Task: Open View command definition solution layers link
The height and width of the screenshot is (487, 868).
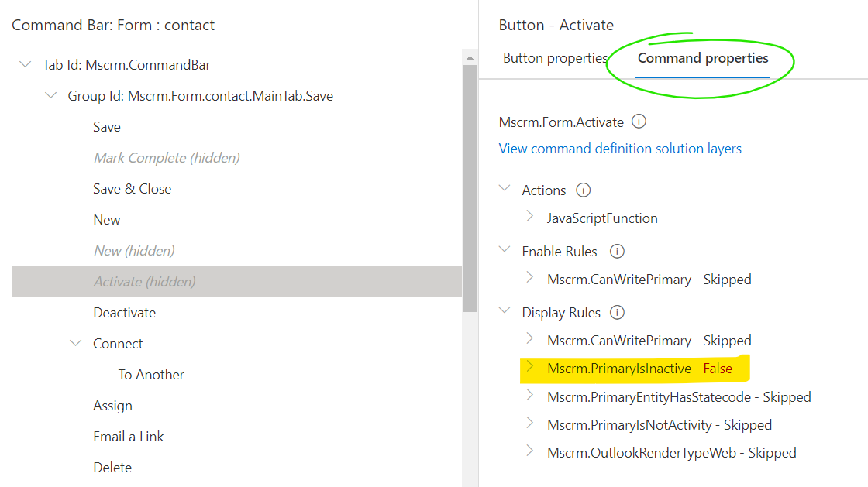Action: click(x=620, y=149)
